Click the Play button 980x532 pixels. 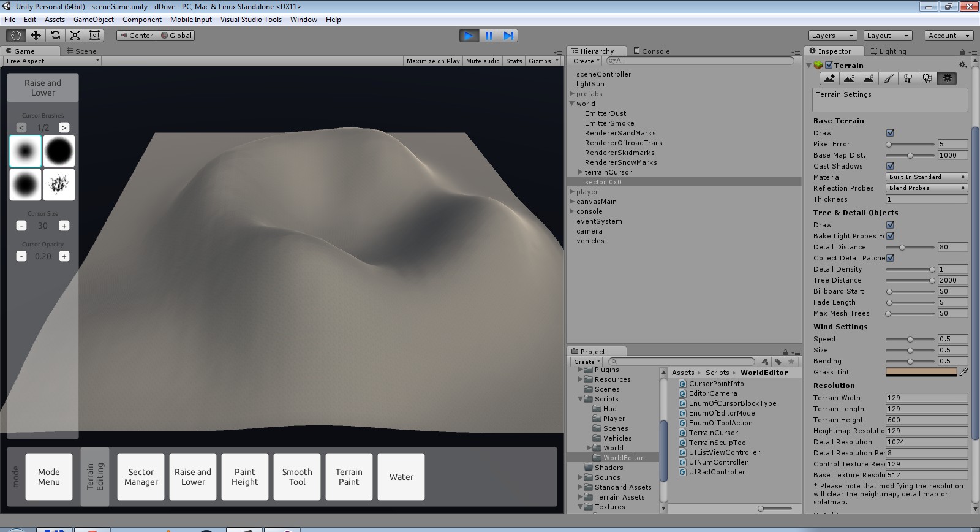point(469,36)
